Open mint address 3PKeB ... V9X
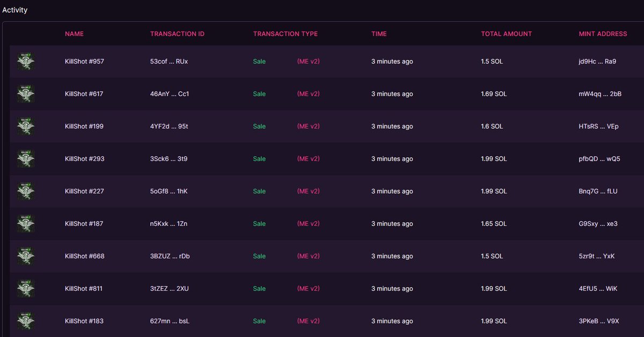Image resolution: width=644 pixels, height=337 pixels. tap(599, 321)
